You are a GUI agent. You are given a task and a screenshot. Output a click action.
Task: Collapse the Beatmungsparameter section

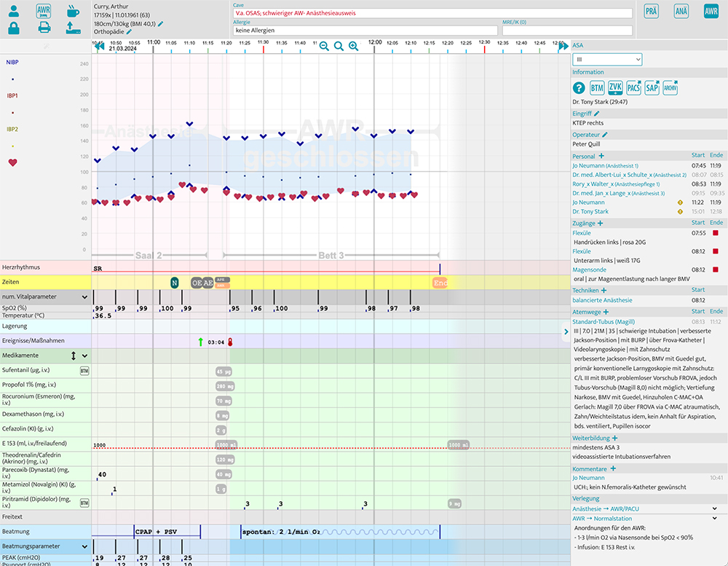84,546
